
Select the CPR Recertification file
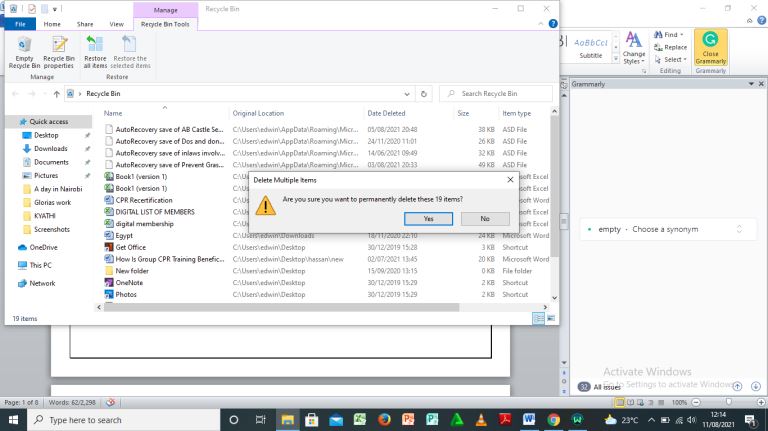click(144, 200)
